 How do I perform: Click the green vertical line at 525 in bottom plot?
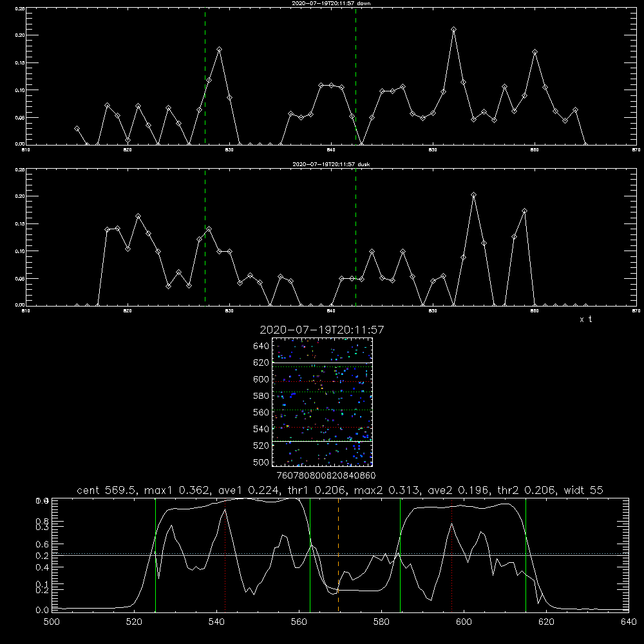pos(155,555)
